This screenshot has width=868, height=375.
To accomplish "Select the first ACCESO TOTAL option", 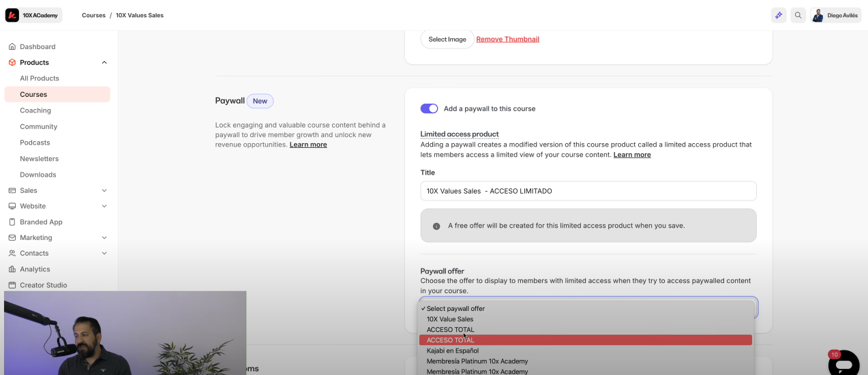I will coord(586,329).
